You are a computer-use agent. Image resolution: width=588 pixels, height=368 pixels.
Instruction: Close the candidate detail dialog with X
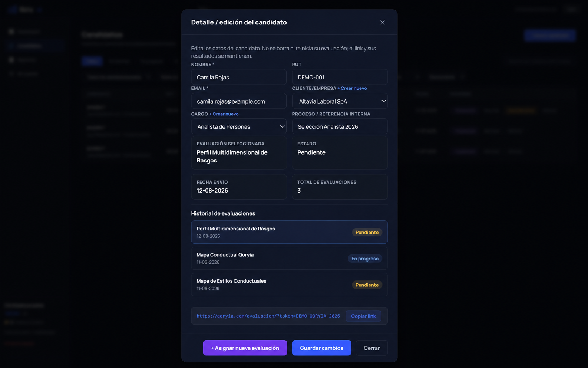click(382, 22)
